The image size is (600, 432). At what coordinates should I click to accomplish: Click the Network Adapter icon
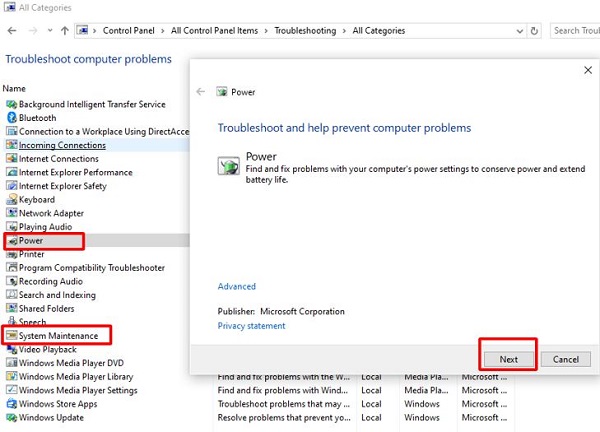[x=12, y=213]
